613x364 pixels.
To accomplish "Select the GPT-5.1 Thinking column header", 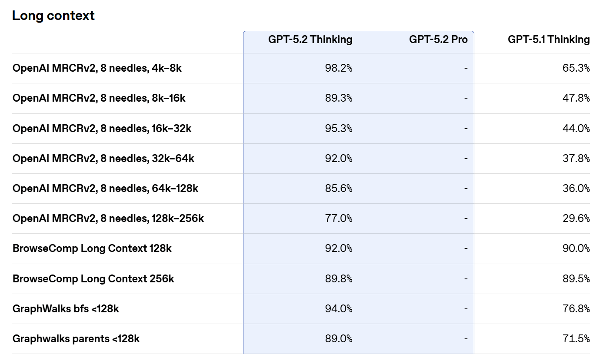I will coord(549,40).
